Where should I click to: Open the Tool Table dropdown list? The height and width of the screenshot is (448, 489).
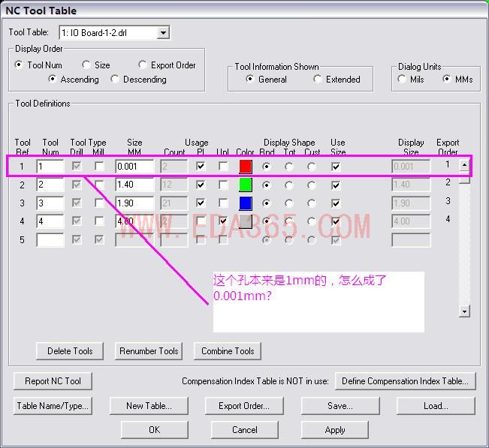click(x=163, y=33)
